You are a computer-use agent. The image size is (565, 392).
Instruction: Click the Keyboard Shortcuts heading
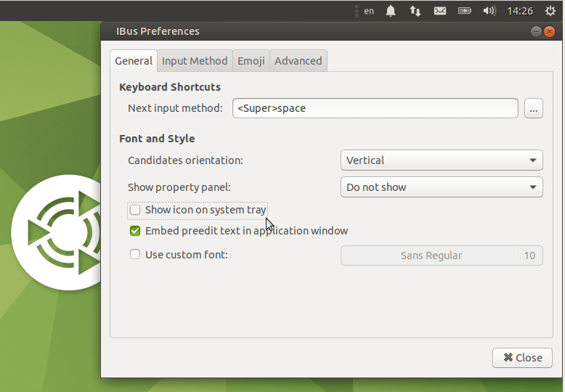click(x=170, y=87)
